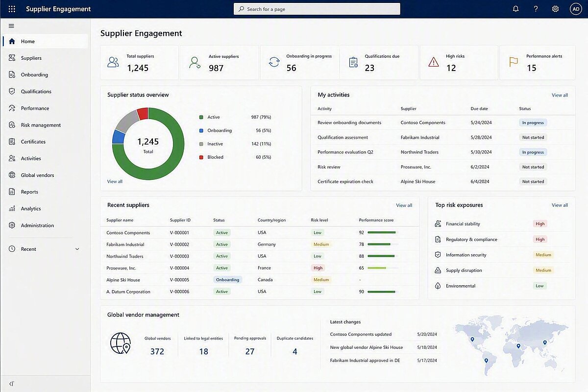Viewport: 588px width, 392px height.
Task: Click the Performance score column header
Action: [376, 220]
